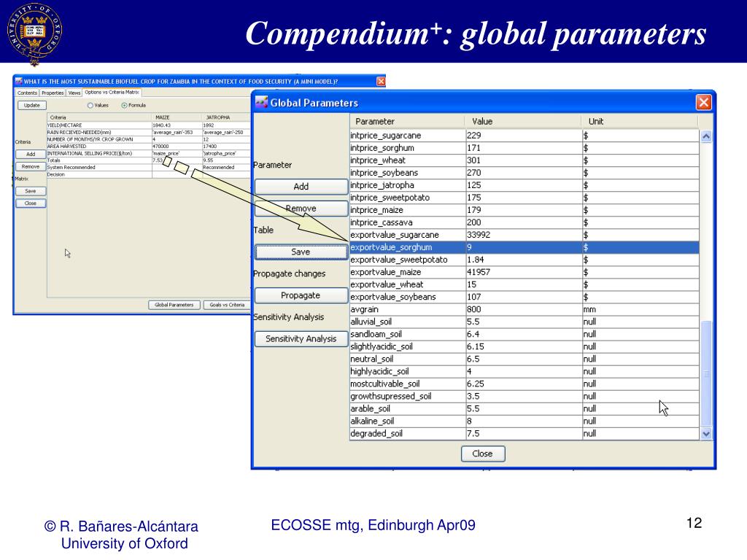Click the scrollbar down arrow in Global Parameters
Image resolution: width=747 pixels, height=560 pixels.
[706, 434]
